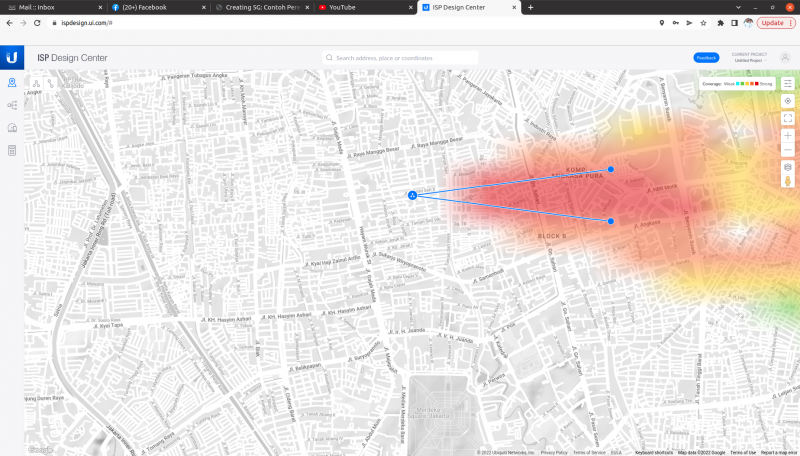This screenshot has height=456, width=800.
Task: Zoom out on the map
Action: point(788,150)
